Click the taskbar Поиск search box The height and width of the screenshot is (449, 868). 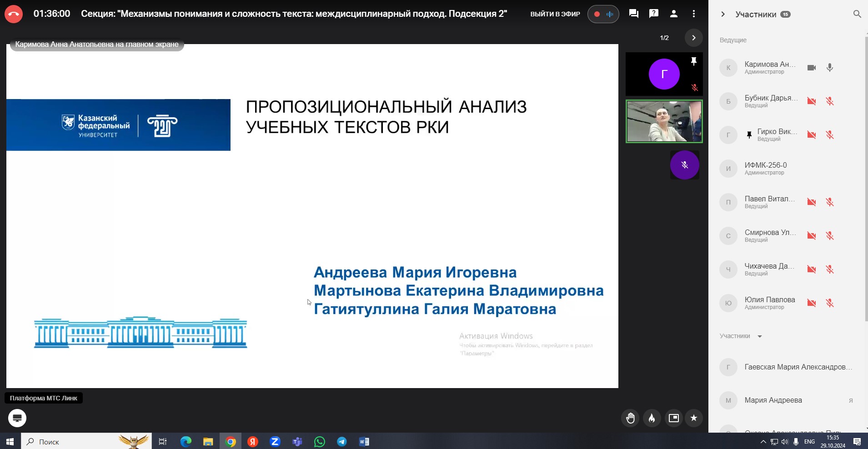[x=86, y=441]
